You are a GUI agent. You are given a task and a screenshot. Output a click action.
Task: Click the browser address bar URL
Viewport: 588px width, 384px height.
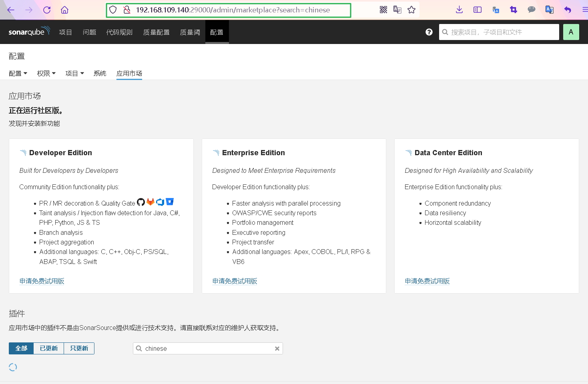pyautogui.click(x=233, y=10)
